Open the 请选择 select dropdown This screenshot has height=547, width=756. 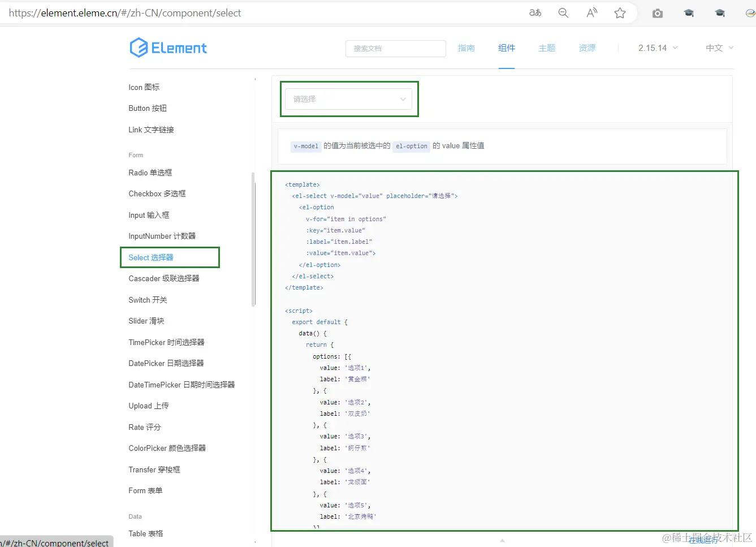[348, 99]
